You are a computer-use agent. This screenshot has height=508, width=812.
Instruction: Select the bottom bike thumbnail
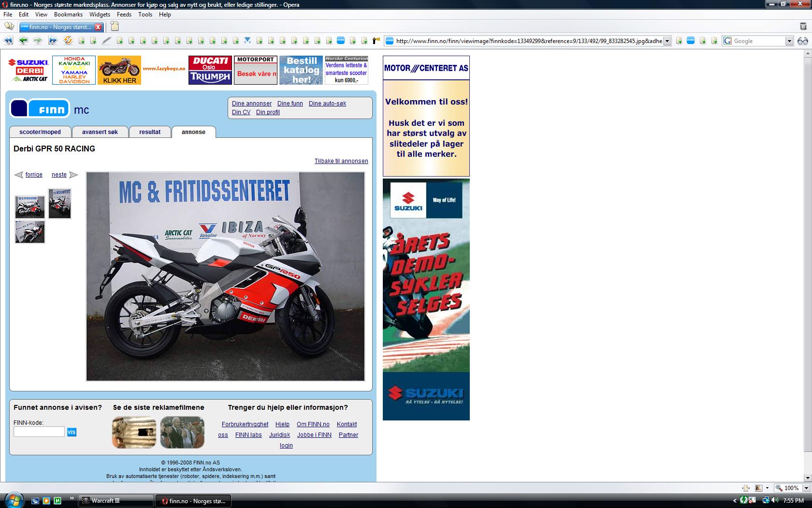(30, 232)
